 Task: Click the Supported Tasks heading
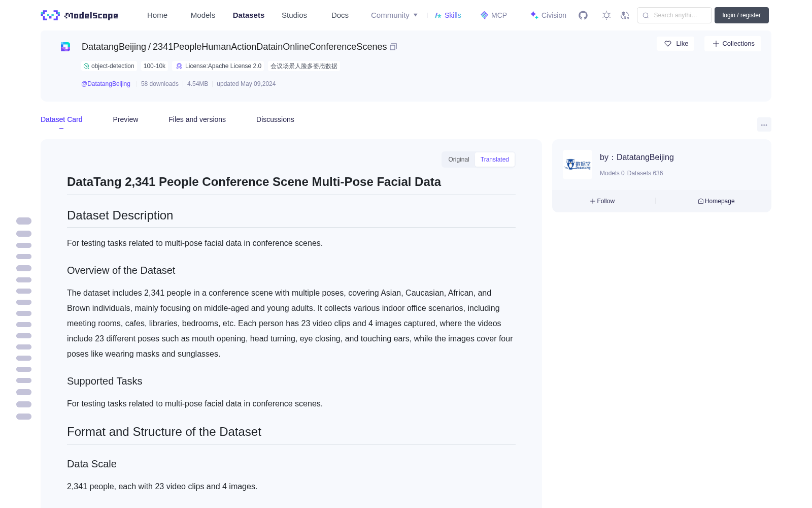[x=105, y=381]
